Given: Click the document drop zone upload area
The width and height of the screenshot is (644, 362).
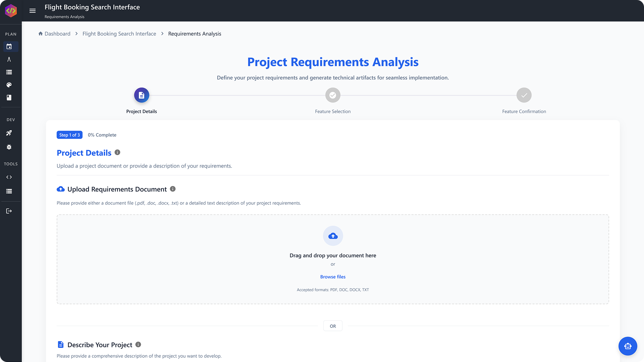Looking at the screenshot, I should tap(333, 259).
